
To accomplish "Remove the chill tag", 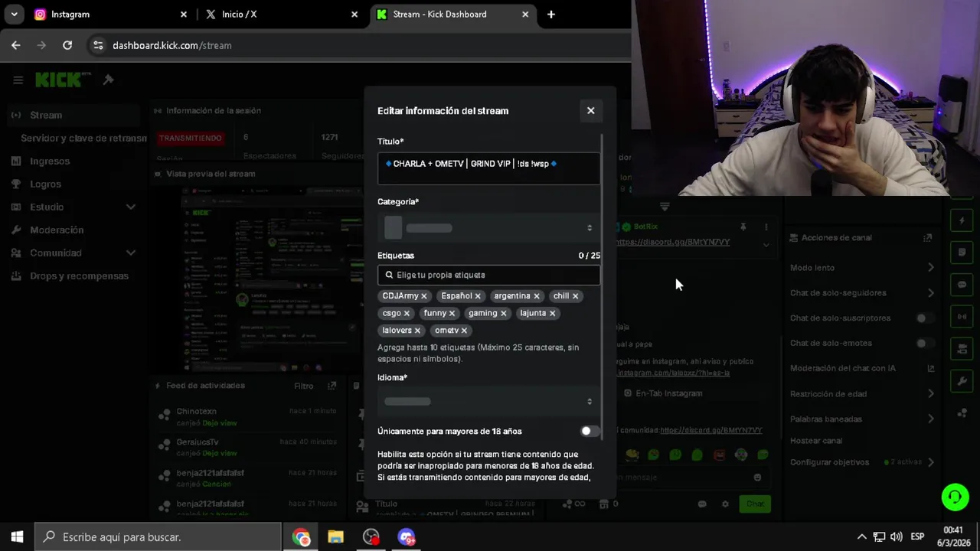I will point(575,296).
